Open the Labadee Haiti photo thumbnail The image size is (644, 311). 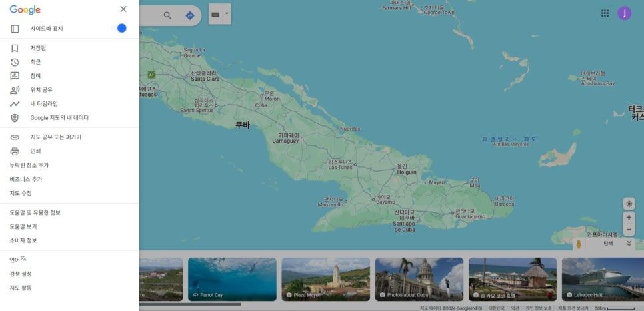click(603, 280)
